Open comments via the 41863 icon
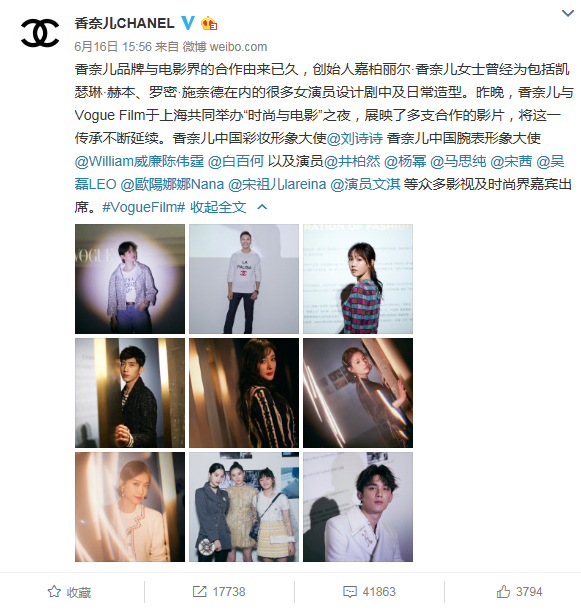 (349, 592)
